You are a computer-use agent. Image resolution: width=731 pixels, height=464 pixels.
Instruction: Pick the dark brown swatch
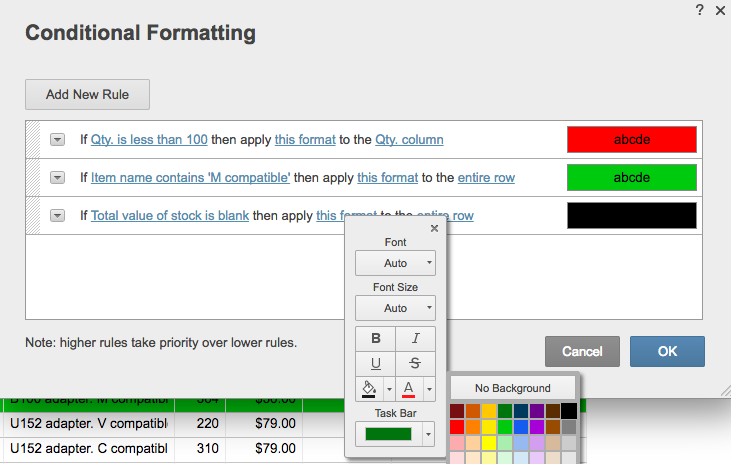pos(553,411)
